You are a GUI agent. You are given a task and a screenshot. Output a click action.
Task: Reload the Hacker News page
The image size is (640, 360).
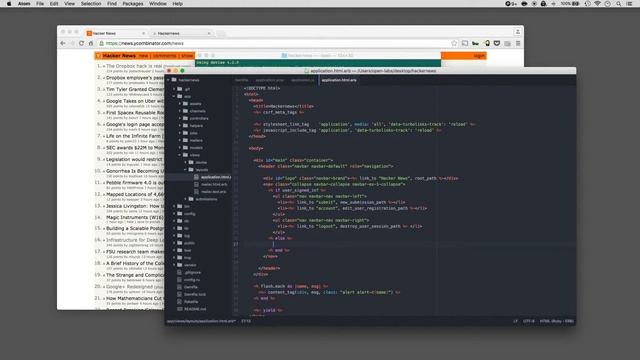click(81, 43)
